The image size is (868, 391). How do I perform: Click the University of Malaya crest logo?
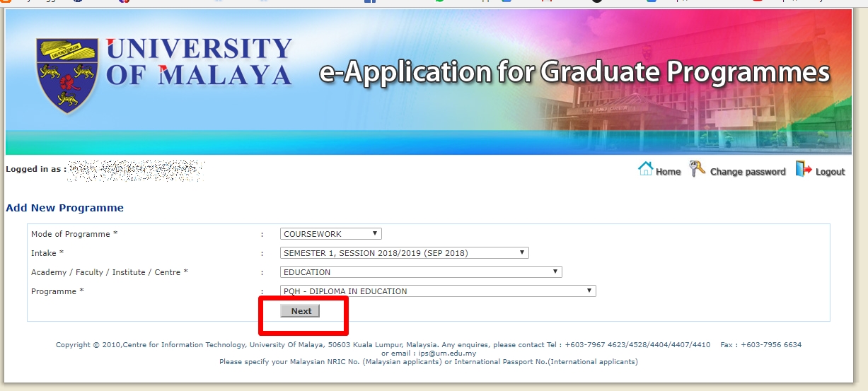click(68, 75)
